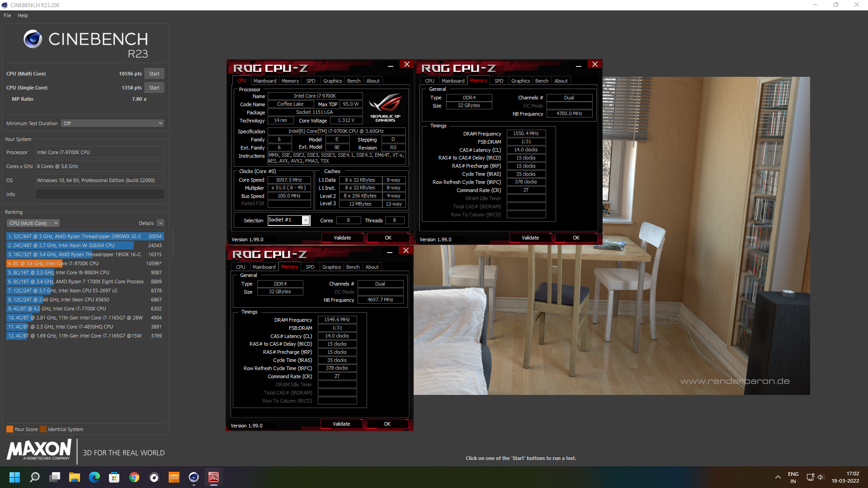
Task: Click the Mainboard tab in CPU-Z
Action: coord(264,80)
